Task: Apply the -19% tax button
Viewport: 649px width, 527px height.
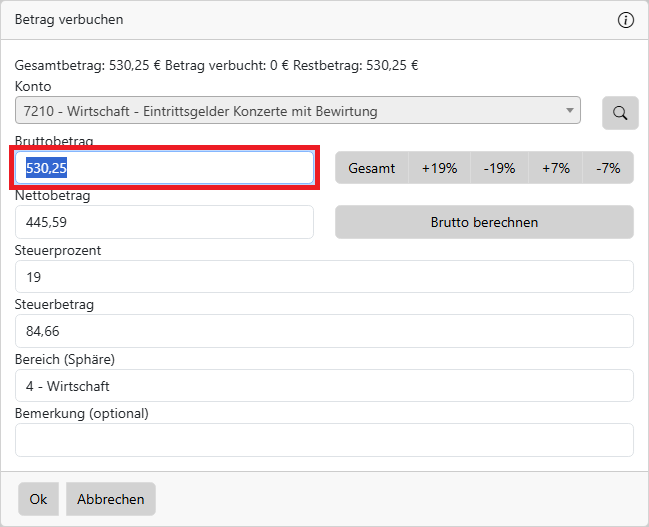Action: [499, 168]
